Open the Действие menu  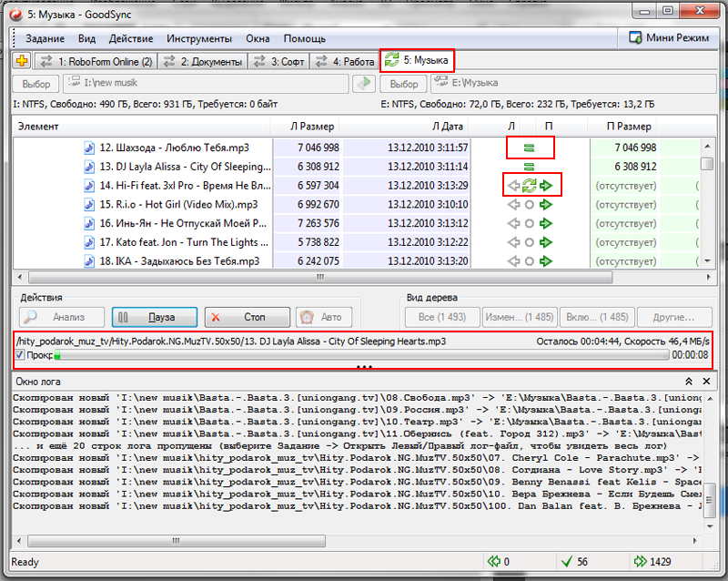pos(131,38)
